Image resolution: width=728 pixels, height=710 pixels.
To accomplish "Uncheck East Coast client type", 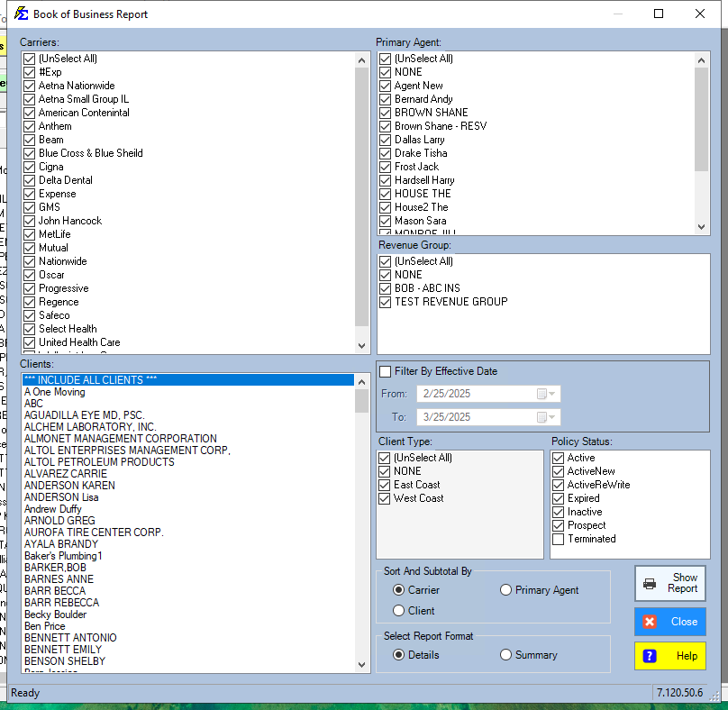I will click(x=385, y=484).
